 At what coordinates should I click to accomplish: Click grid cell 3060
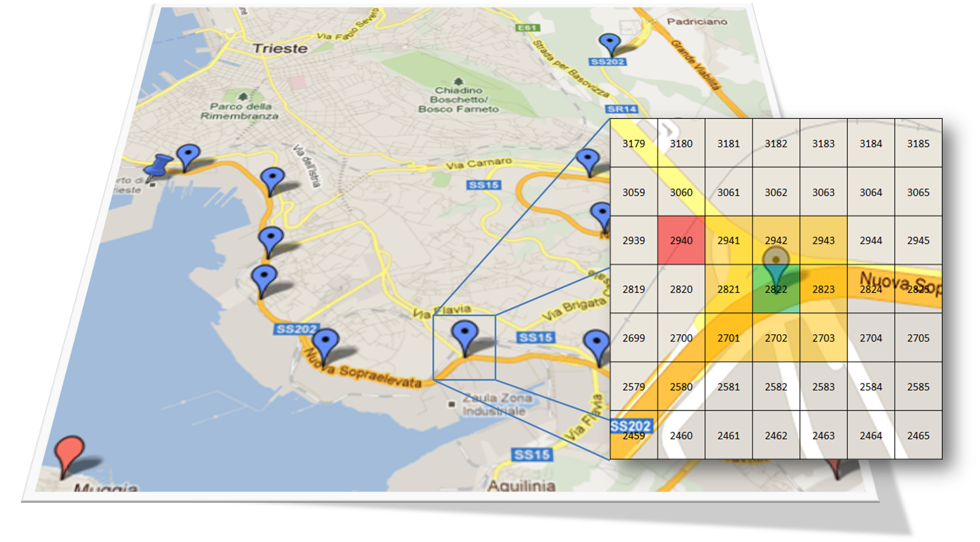(681, 192)
